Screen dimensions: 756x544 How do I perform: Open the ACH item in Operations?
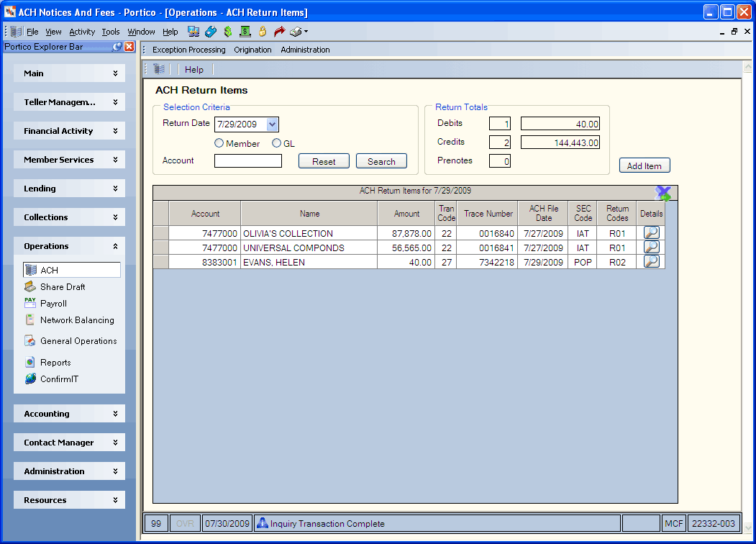(x=72, y=270)
